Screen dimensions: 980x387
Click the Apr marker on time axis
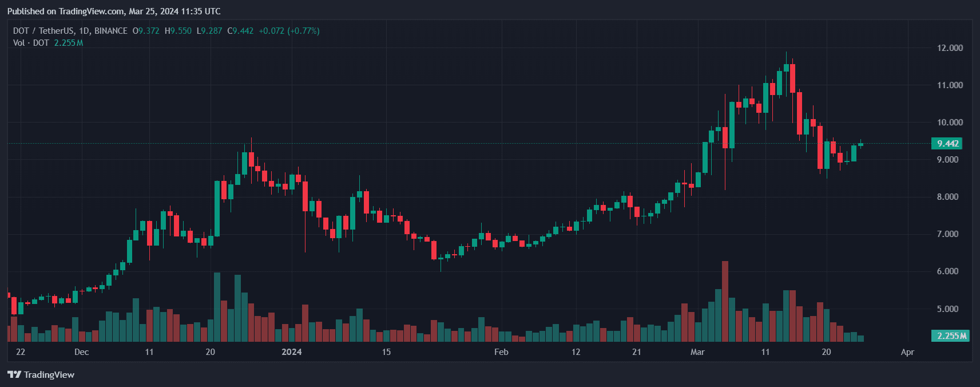[x=907, y=352]
